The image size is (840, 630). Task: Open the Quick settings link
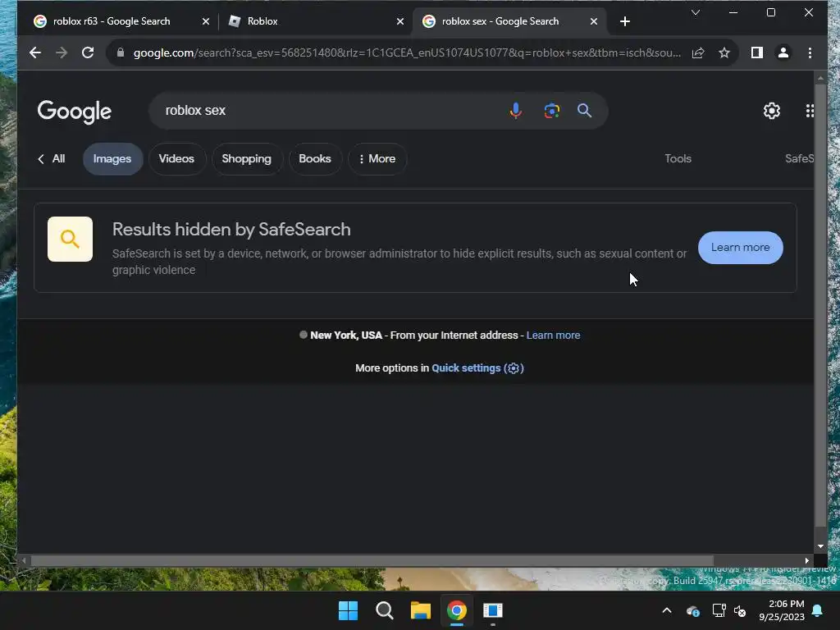click(x=477, y=368)
